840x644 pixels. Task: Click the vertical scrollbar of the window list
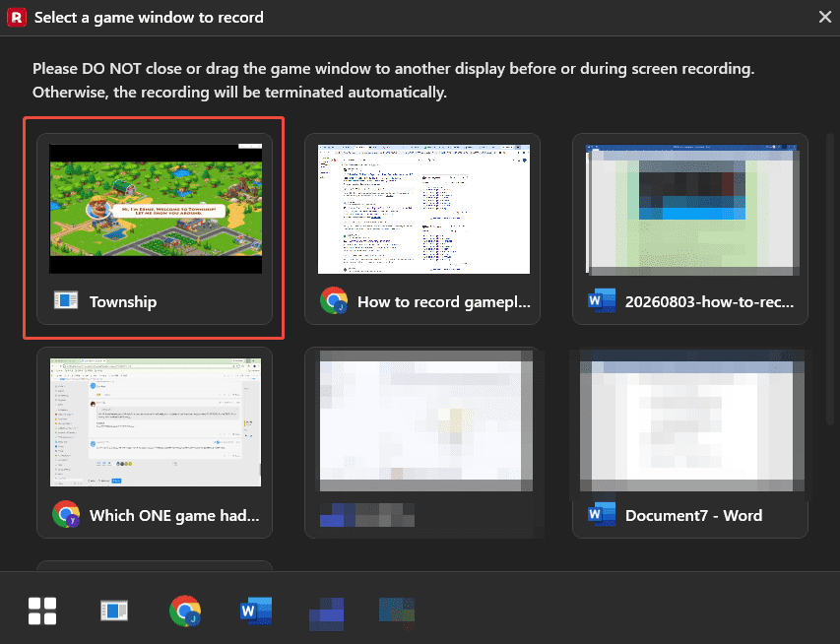[830, 279]
